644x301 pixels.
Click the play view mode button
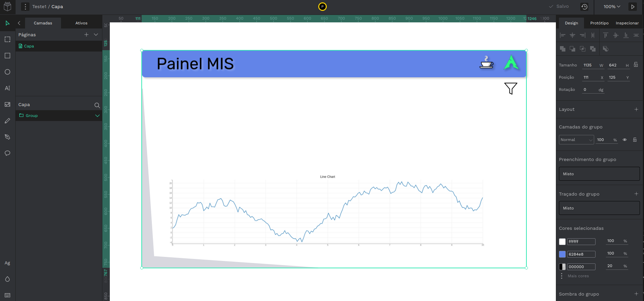point(632,7)
